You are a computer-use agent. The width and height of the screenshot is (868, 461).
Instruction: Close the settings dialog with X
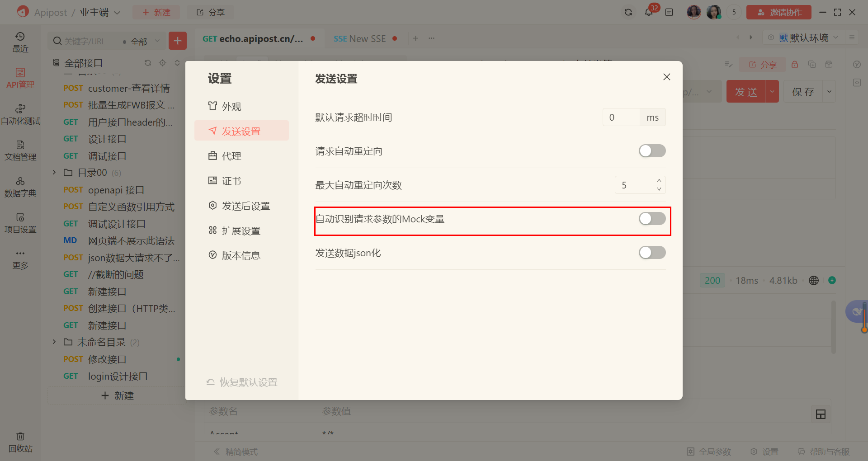pyautogui.click(x=666, y=77)
